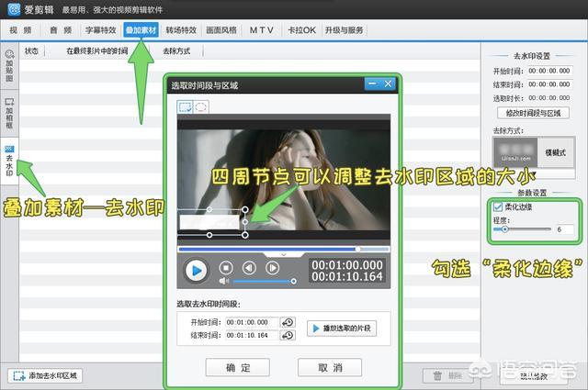Minimize the 选取时间段与区域 dialog

pos(373,84)
